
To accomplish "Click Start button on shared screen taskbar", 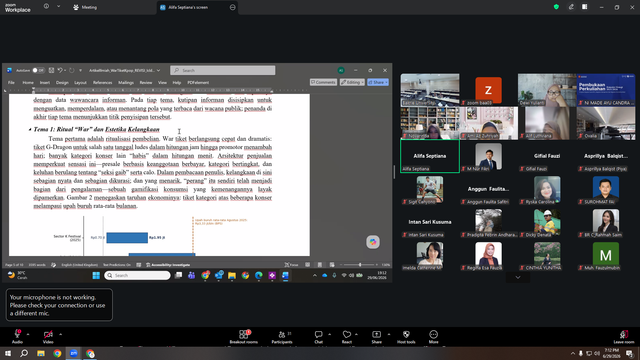I will tap(96, 276).
